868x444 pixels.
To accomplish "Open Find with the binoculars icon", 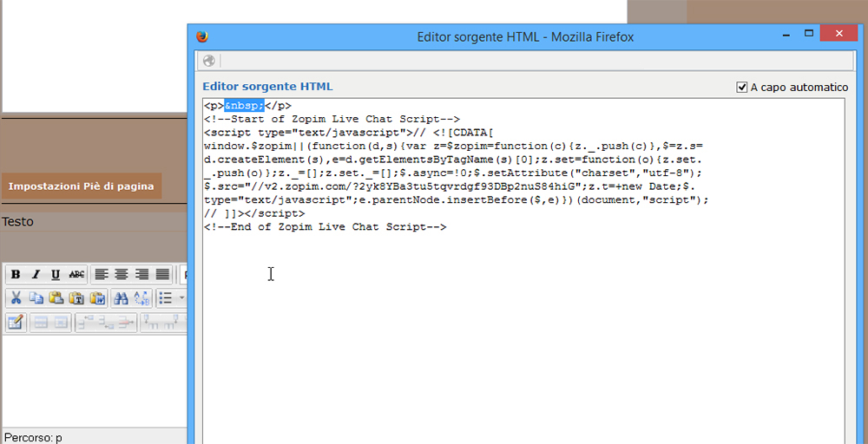I will click(121, 298).
